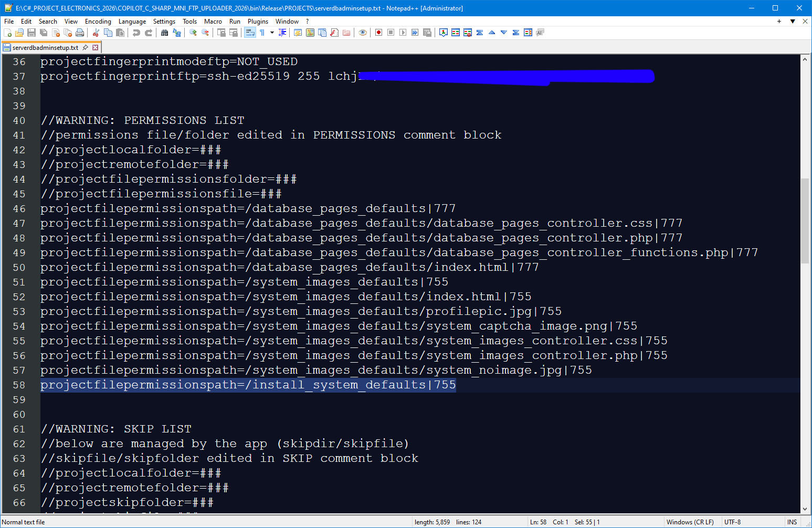Click the vertical scrollbar thumb
Screen dimensions: 812x528
coord(805,220)
